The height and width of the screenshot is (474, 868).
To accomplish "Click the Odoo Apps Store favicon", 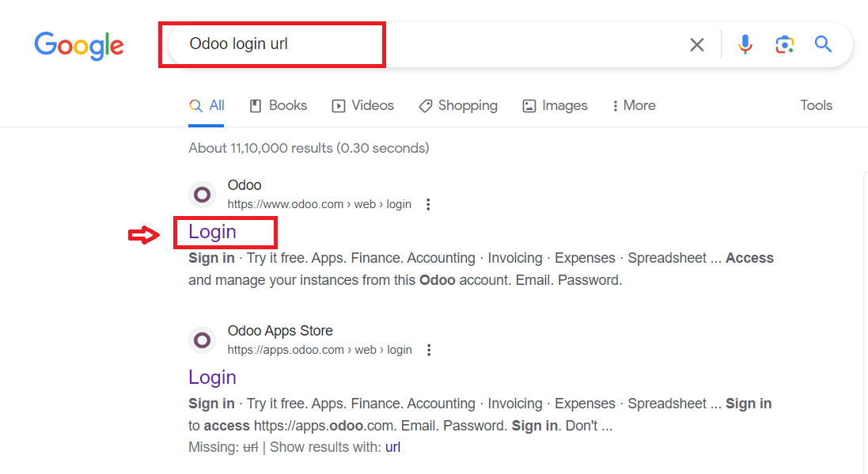I will coord(202,340).
